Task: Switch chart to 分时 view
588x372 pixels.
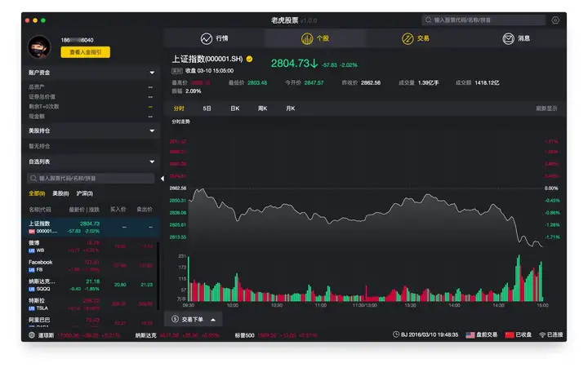Action: click(179, 108)
